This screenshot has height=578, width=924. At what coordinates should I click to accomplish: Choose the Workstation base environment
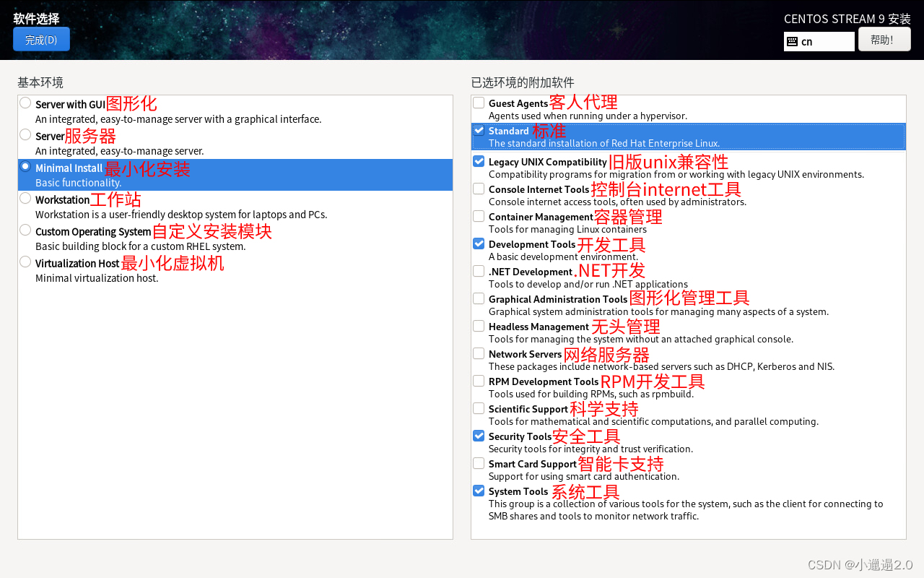[25, 197]
